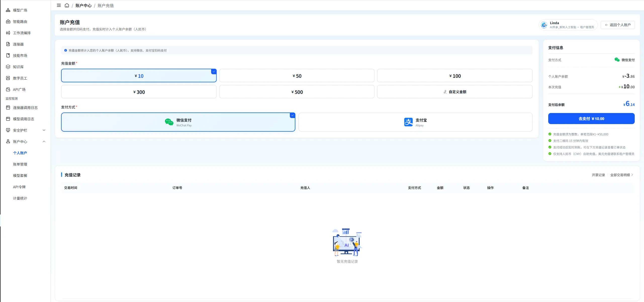Click the 数字员工 sidebar icon
Image resolution: width=644 pixels, height=302 pixels.
point(8,78)
